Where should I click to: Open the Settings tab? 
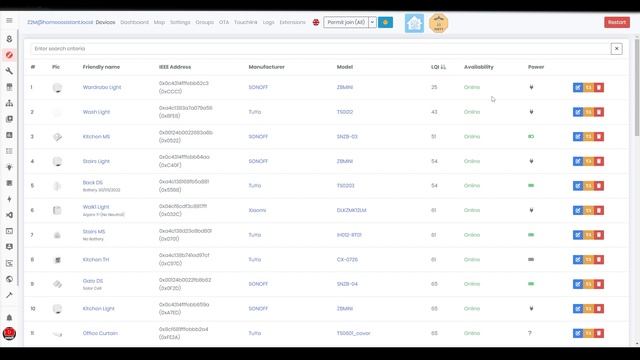click(180, 22)
